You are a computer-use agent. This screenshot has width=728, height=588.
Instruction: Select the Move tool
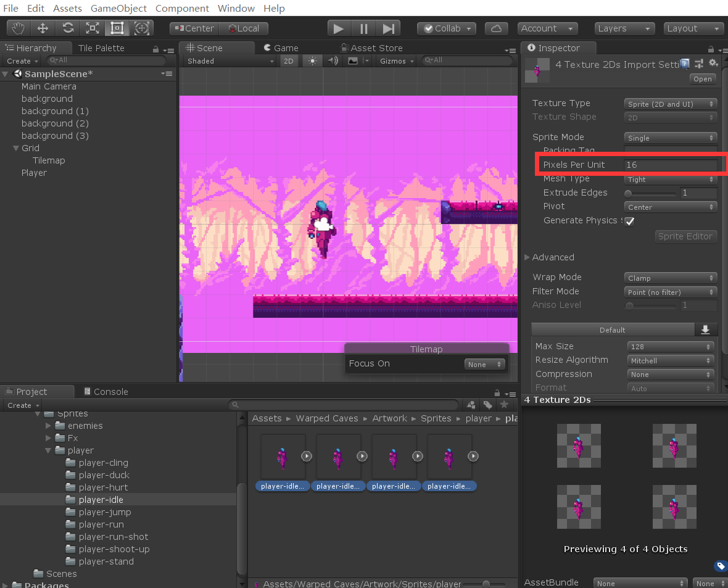click(x=42, y=28)
